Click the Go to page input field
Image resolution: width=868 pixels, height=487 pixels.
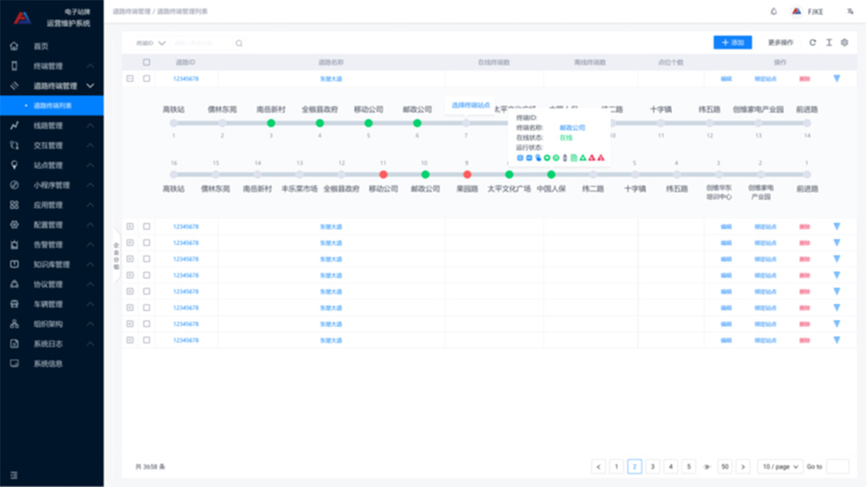point(837,467)
